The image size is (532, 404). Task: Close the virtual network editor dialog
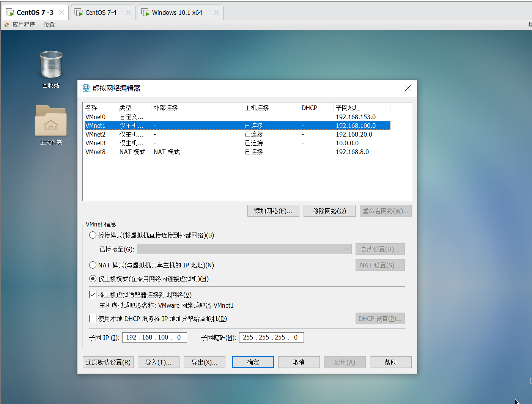coord(408,88)
